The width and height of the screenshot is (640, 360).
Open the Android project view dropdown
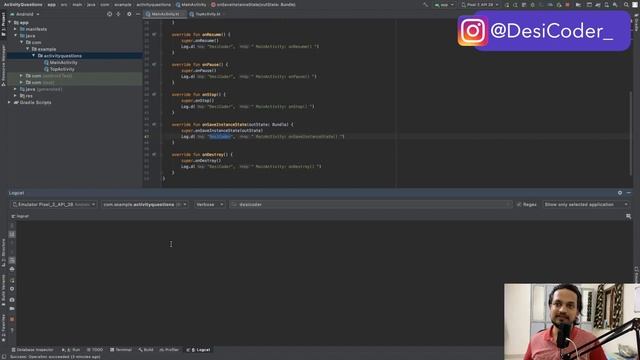(x=25, y=14)
